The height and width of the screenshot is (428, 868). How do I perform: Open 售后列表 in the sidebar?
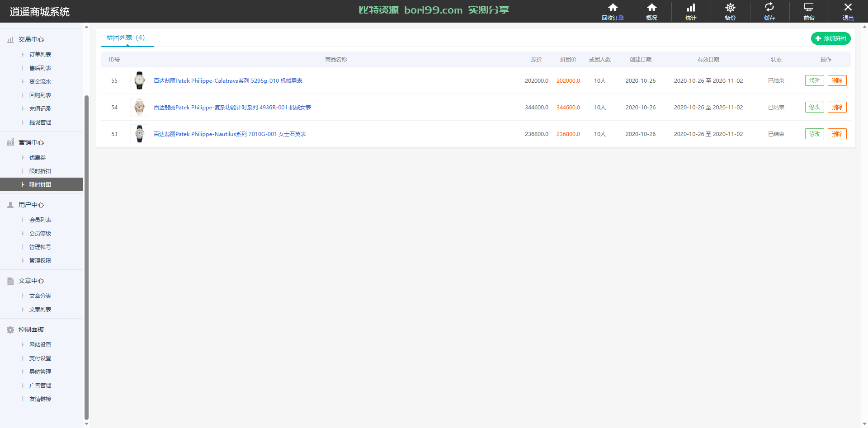pyautogui.click(x=40, y=68)
